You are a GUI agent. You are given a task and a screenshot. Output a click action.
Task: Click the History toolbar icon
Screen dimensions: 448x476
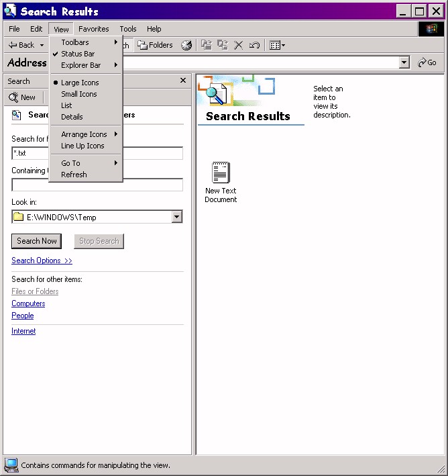click(x=186, y=45)
